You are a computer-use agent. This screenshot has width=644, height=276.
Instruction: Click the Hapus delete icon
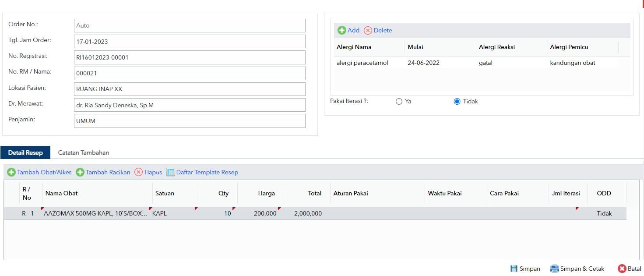click(x=138, y=172)
